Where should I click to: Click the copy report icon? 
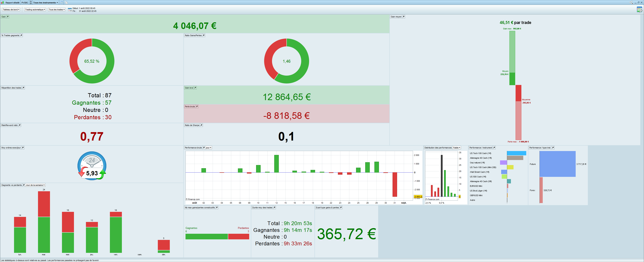tap(66, 2)
